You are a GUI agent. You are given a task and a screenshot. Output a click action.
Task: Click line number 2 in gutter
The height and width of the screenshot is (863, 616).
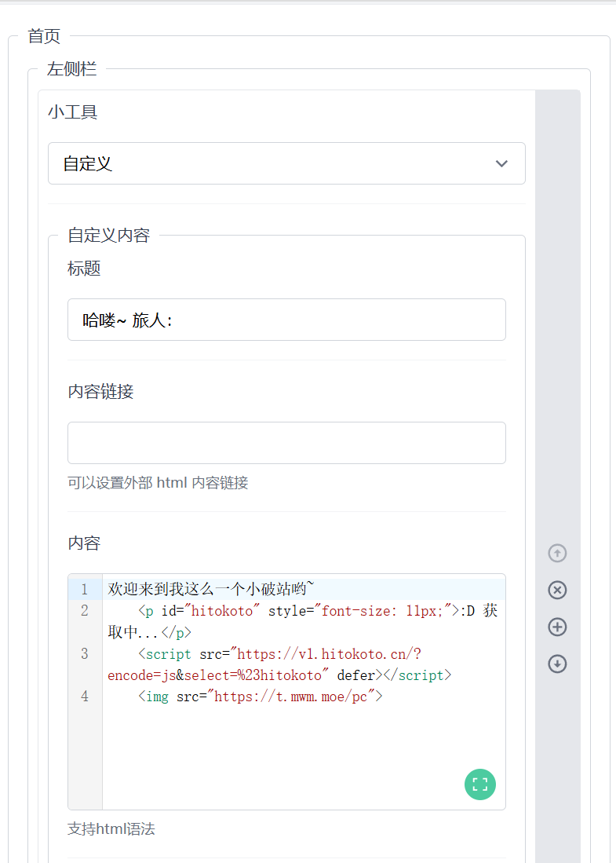click(x=85, y=610)
